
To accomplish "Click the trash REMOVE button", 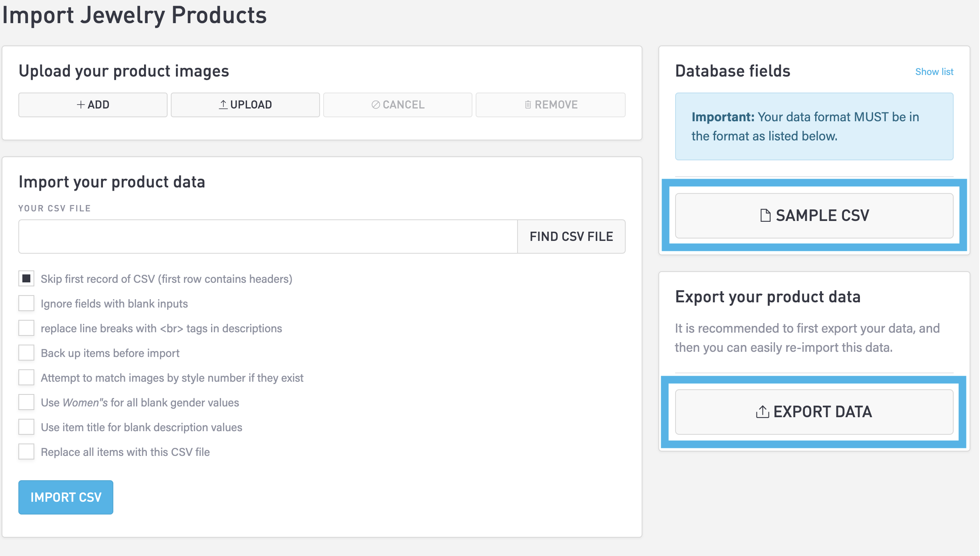I will [x=550, y=105].
